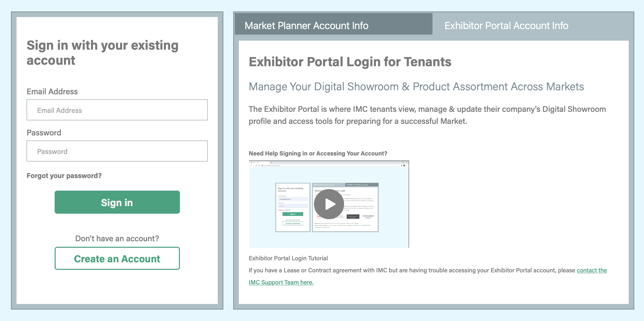Click the Exhibitor Portal Login Tutorial caption
644x321 pixels.
288,258
